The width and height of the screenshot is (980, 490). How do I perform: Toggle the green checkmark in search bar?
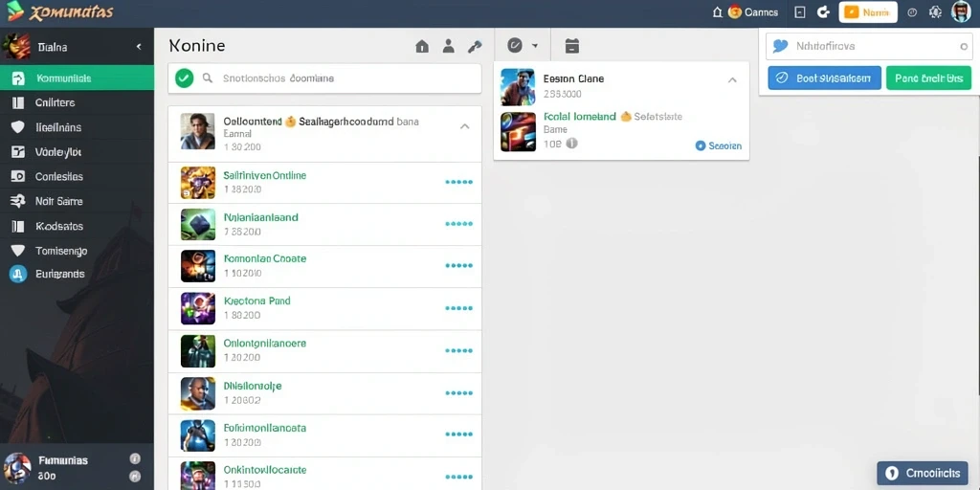coord(184,78)
